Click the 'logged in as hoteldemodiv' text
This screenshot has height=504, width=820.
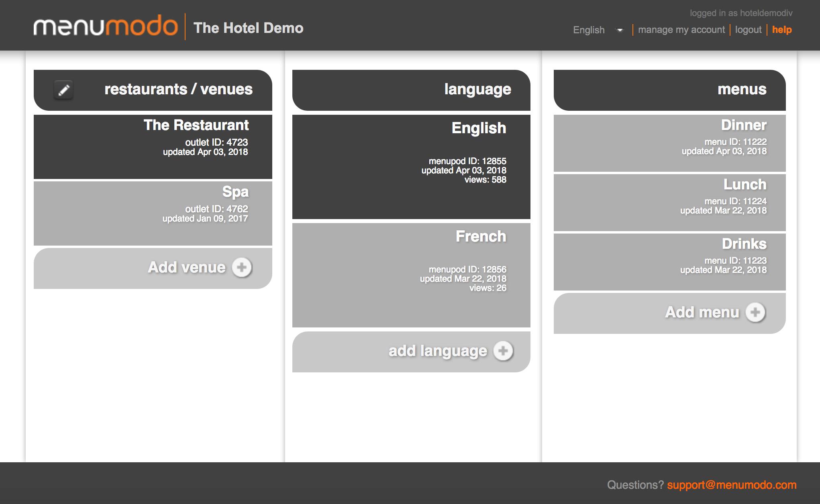(x=741, y=13)
